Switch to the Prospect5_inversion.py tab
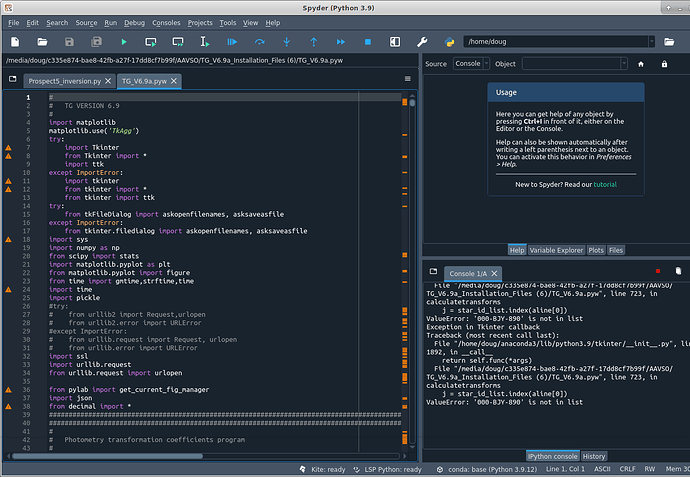 65,81
